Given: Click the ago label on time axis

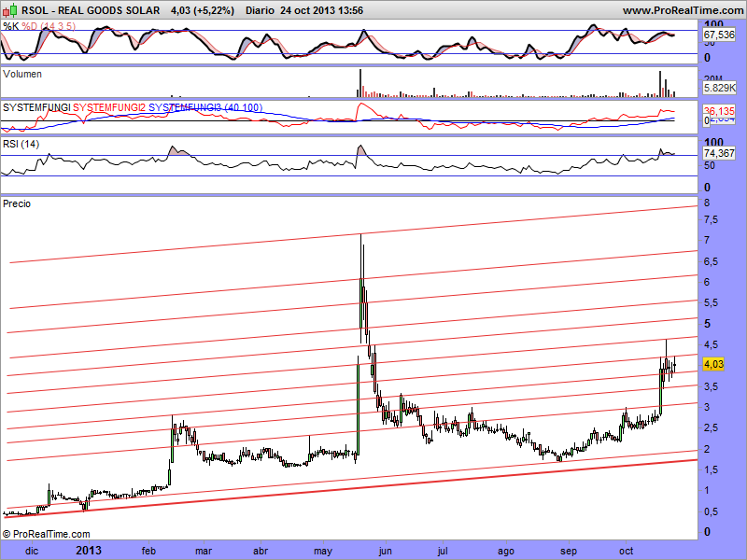Looking at the screenshot, I should [x=506, y=551].
